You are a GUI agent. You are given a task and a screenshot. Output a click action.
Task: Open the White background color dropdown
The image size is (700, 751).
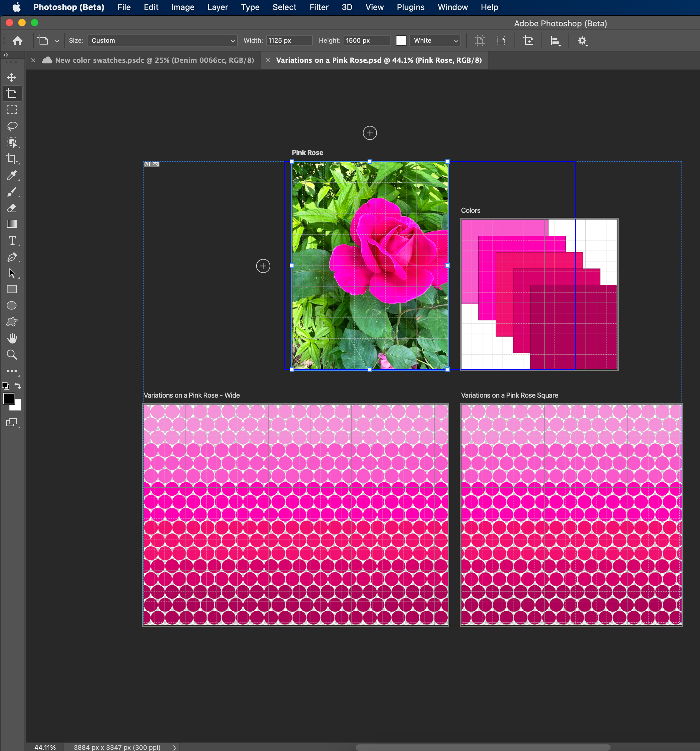point(435,40)
